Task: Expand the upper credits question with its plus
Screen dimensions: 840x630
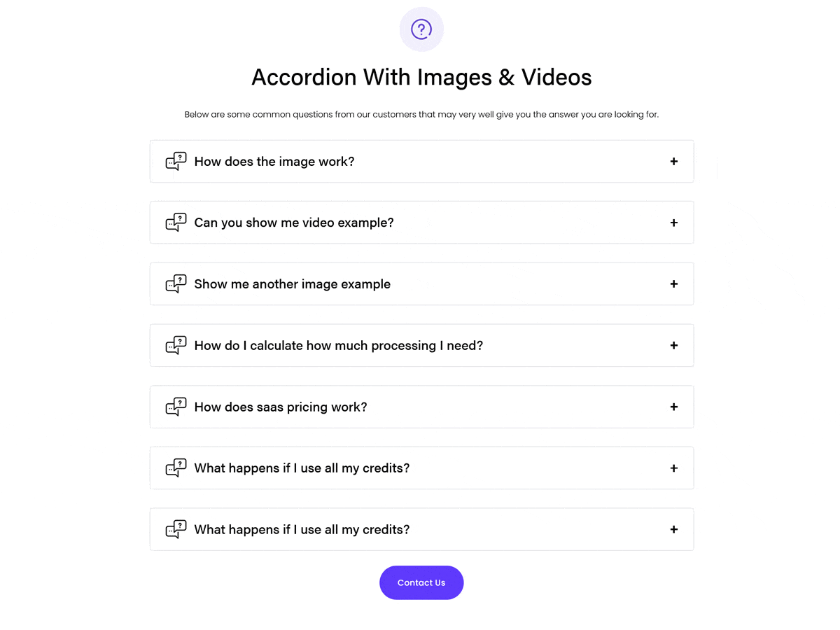Action: coord(673,468)
